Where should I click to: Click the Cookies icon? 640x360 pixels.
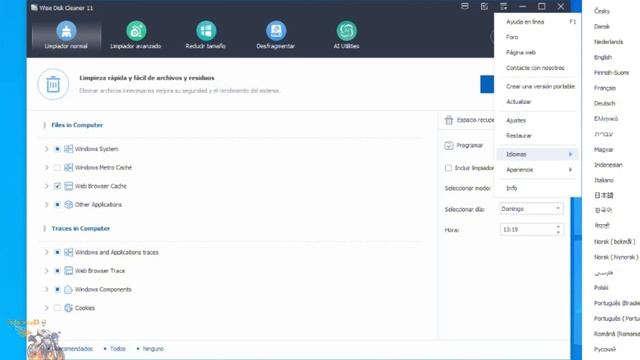pyautogui.click(x=68, y=308)
